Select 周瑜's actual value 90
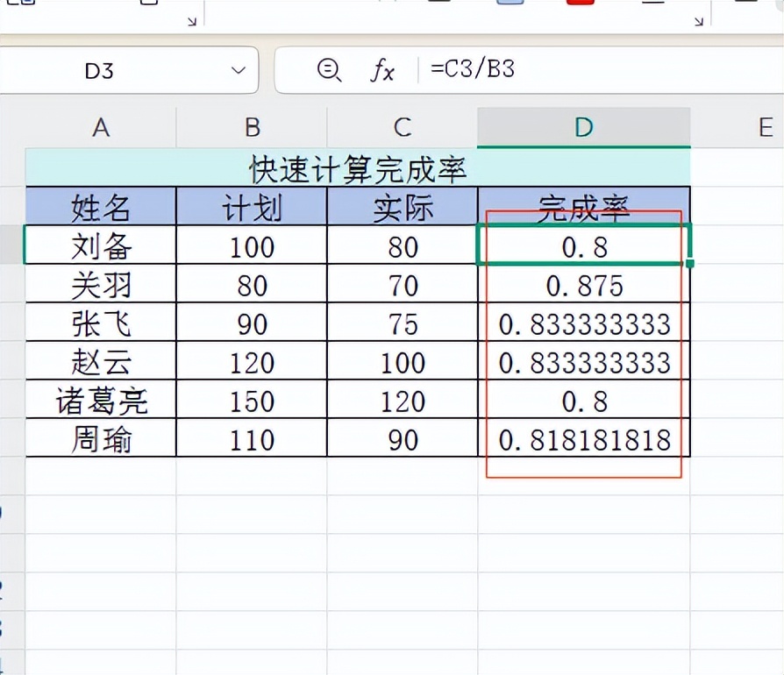784x675 pixels. point(403,437)
